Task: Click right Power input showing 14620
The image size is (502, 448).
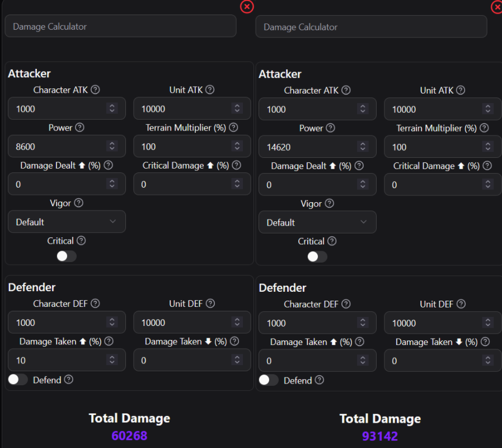Action: (x=317, y=147)
